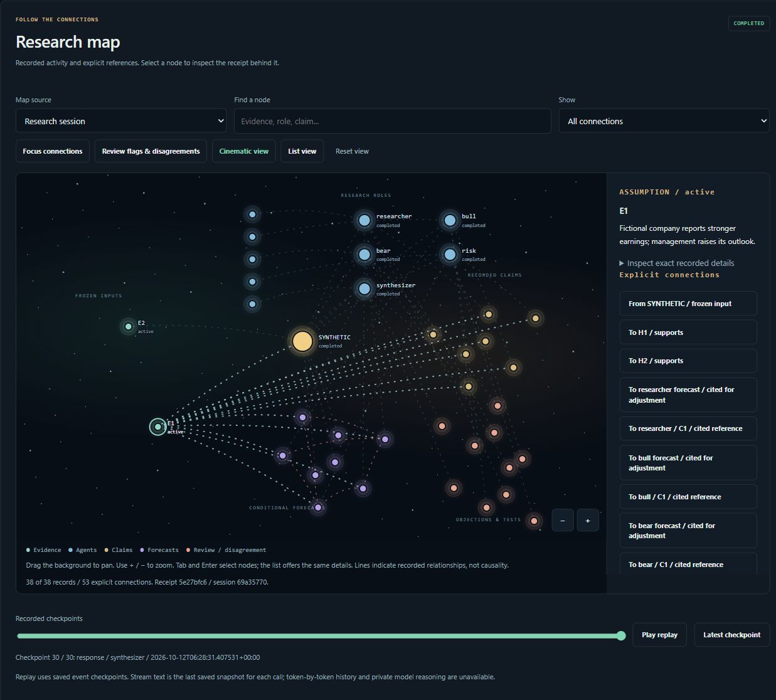Select the E1 evidence node

(157, 427)
